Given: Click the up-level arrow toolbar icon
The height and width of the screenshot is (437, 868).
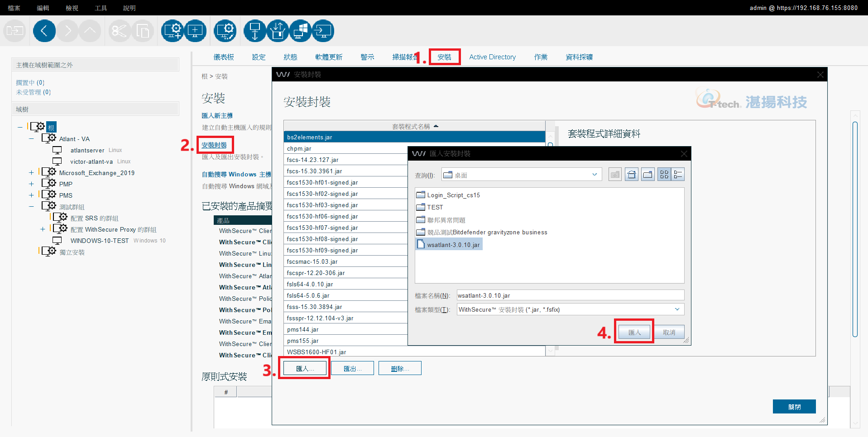Looking at the screenshot, I should click(90, 31).
